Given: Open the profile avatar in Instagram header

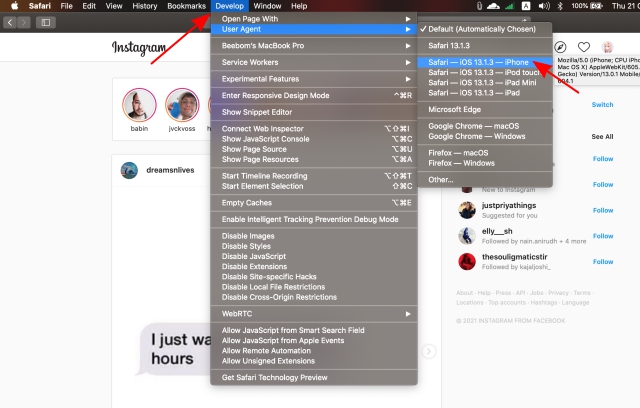Looking at the screenshot, I should (x=607, y=47).
